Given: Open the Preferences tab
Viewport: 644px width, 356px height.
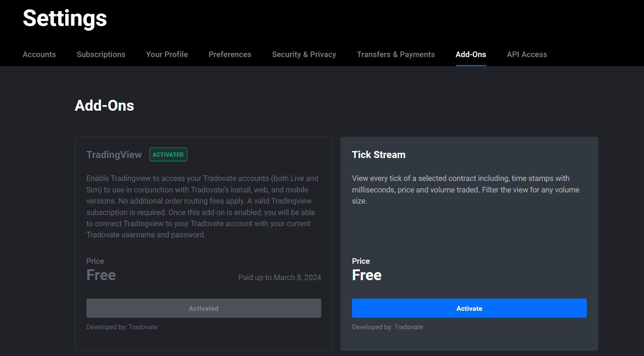Looking at the screenshot, I should point(230,54).
